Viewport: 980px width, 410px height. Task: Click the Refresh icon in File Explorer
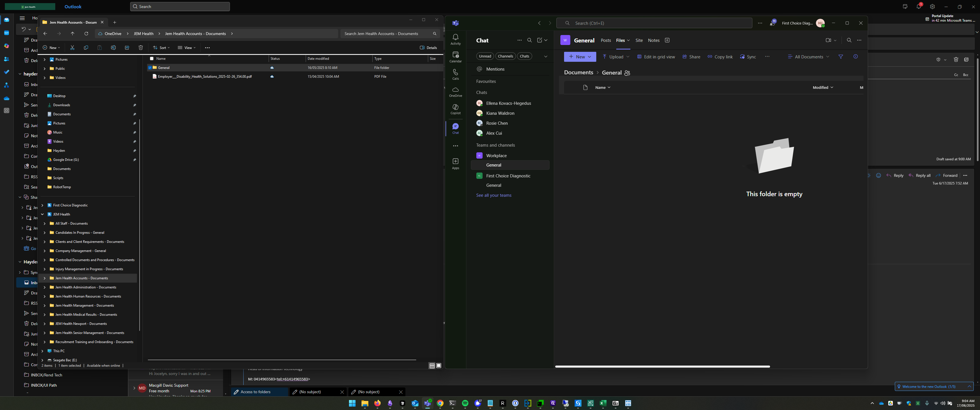point(86,34)
